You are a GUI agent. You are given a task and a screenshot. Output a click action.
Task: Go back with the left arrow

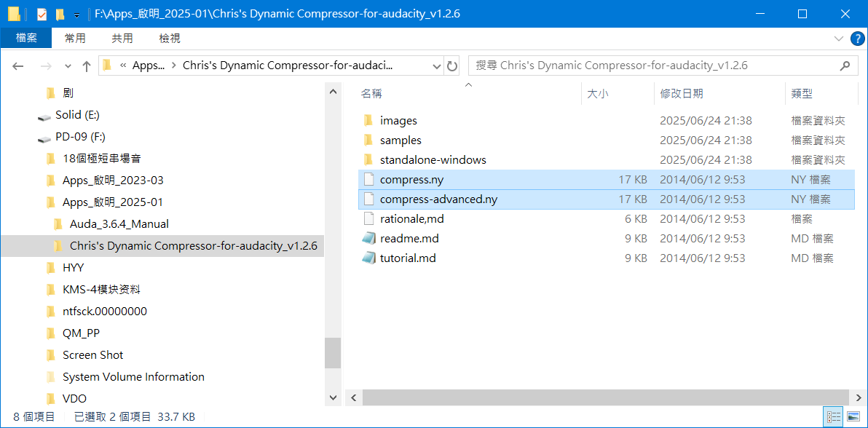click(x=17, y=66)
